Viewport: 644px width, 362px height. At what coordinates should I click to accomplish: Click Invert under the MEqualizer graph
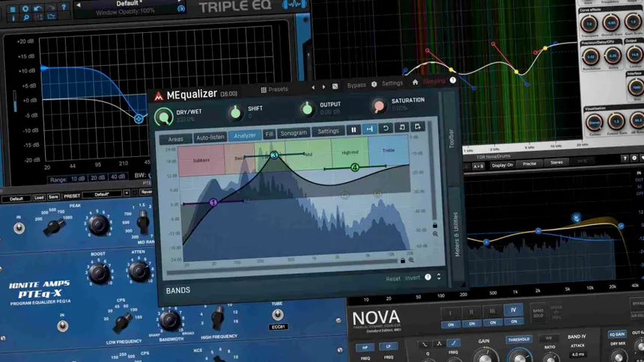(x=413, y=278)
